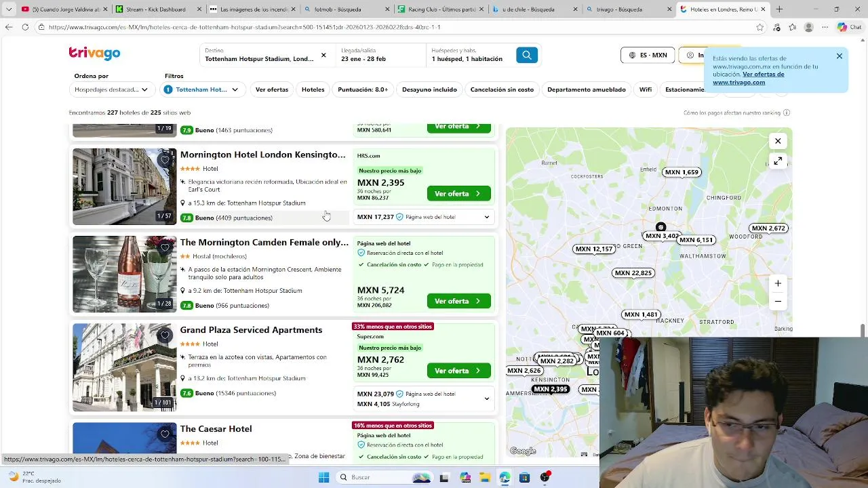Clear the Destino field with the X
Image resolution: width=868 pixels, height=488 pixels.
323,55
